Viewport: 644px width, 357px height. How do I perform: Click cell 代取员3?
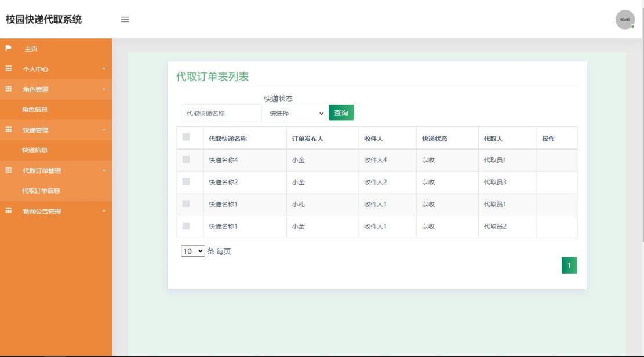pyautogui.click(x=495, y=182)
